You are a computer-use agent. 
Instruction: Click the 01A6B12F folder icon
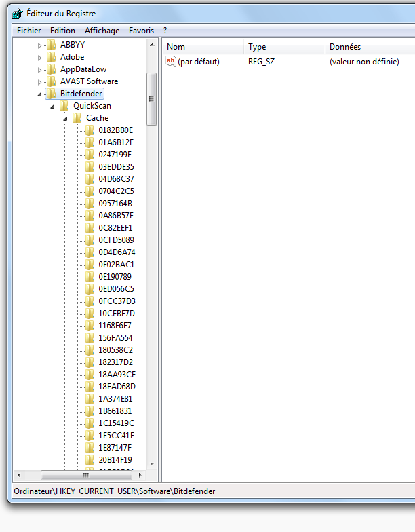pyautogui.click(x=90, y=142)
